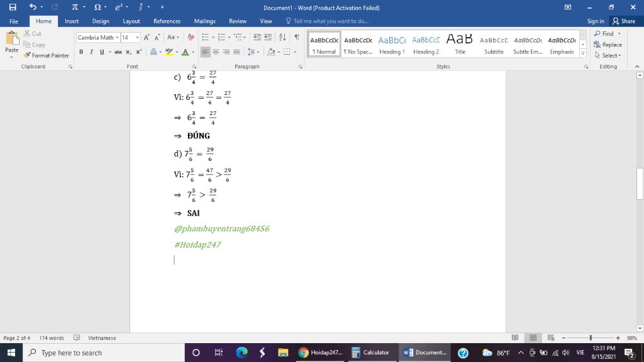Align text to the left
The height and width of the screenshot is (362, 644).
(x=206, y=52)
